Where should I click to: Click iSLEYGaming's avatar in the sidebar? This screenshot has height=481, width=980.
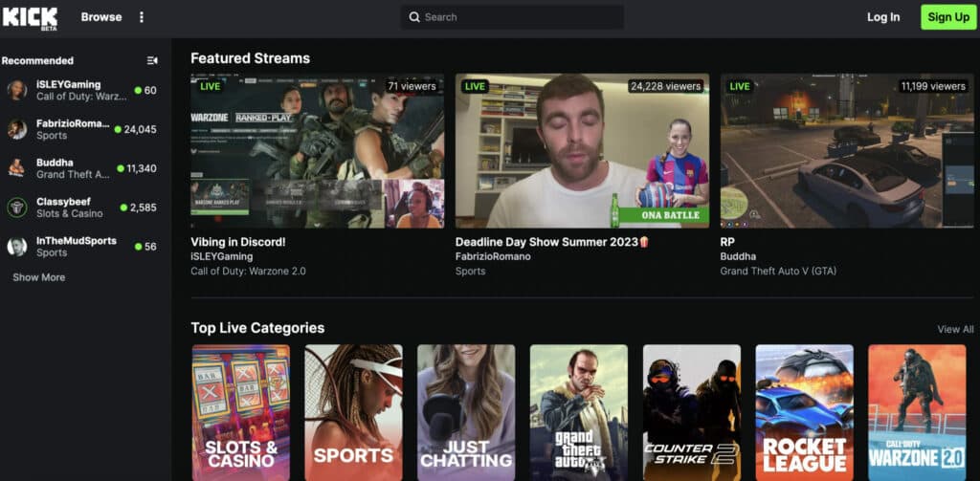[x=17, y=90]
